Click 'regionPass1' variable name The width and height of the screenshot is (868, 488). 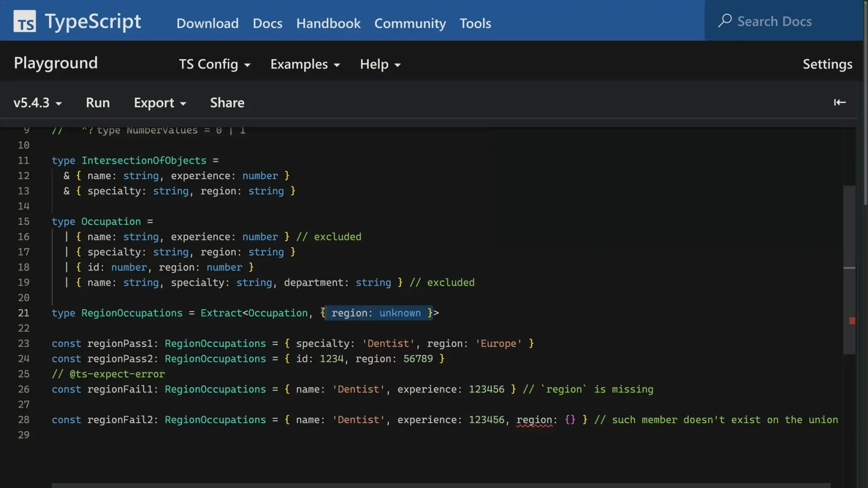coord(120,343)
